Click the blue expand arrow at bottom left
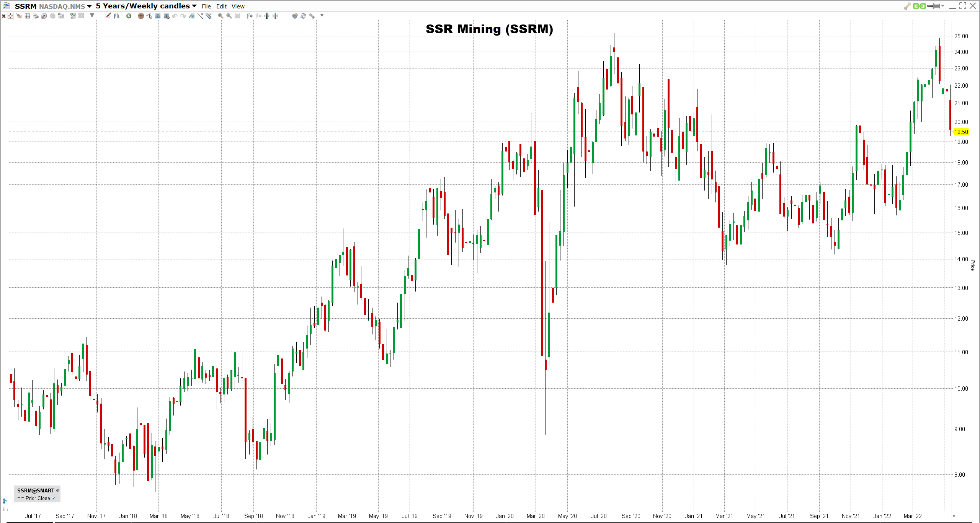980x523 pixels. (x=5, y=501)
